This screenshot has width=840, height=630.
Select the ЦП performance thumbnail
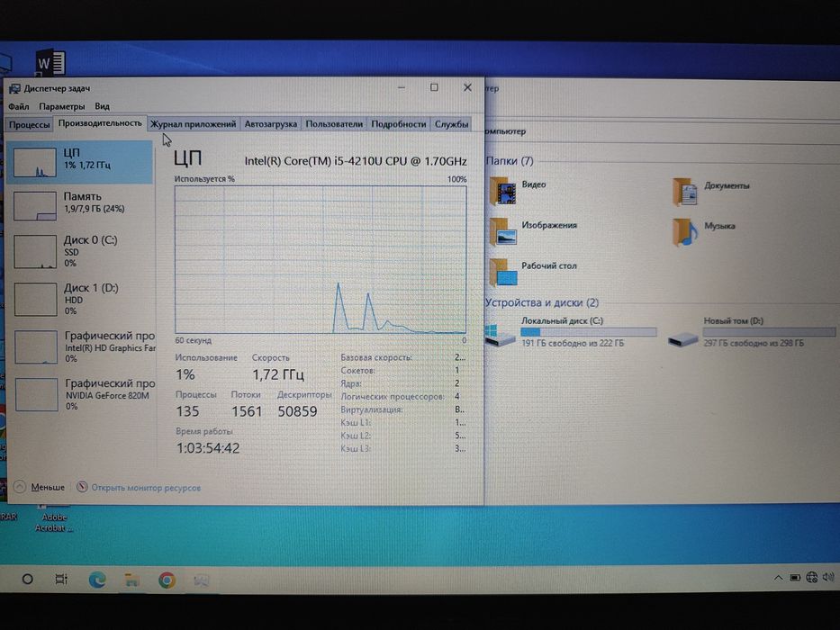pos(35,162)
